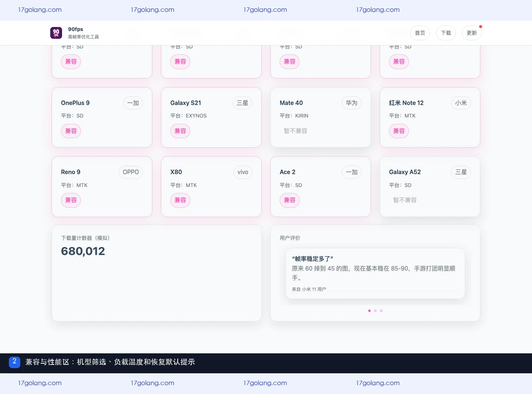Click the 一加 brand tag on OnePlus 9
Screen dimensions: 532x394
click(x=133, y=103)
